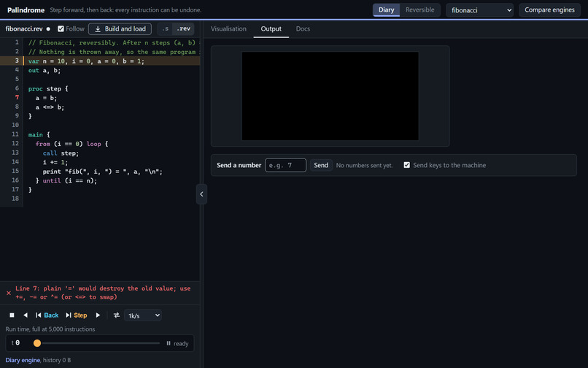Click code line 'i += 1;'
This screenshot has height=368, width=588.
pos(55,162)
